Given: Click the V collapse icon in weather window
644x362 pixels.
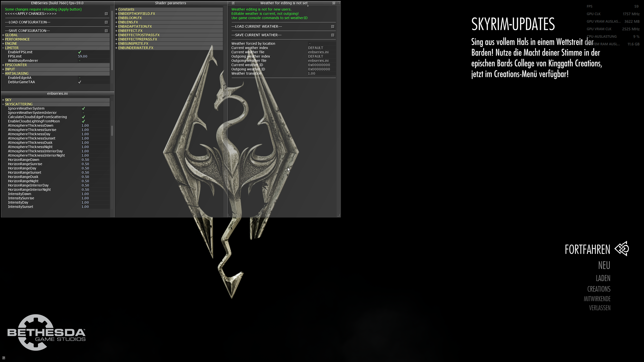Looking at the screenshot, I should click(x=334, y=3).
